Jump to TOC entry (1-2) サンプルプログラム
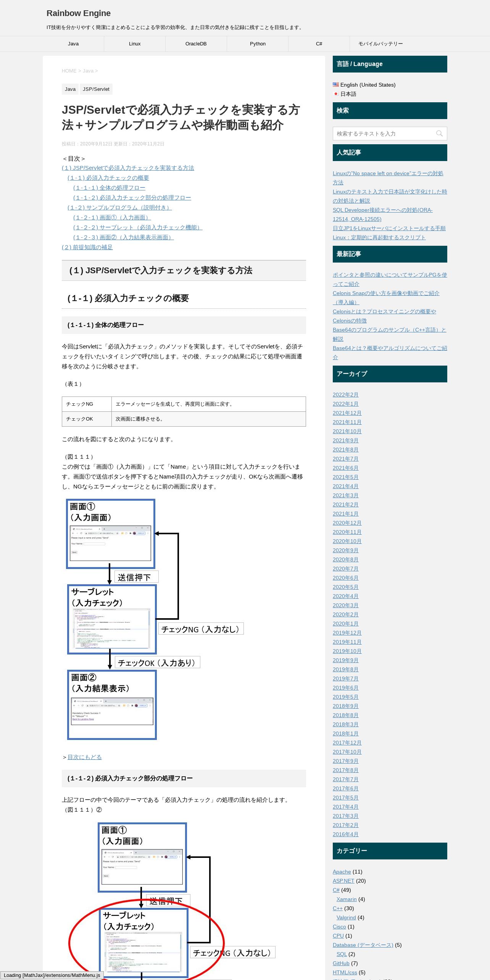Image resolution: width=490 pixels, height=980 pixels. pos(120,208)
